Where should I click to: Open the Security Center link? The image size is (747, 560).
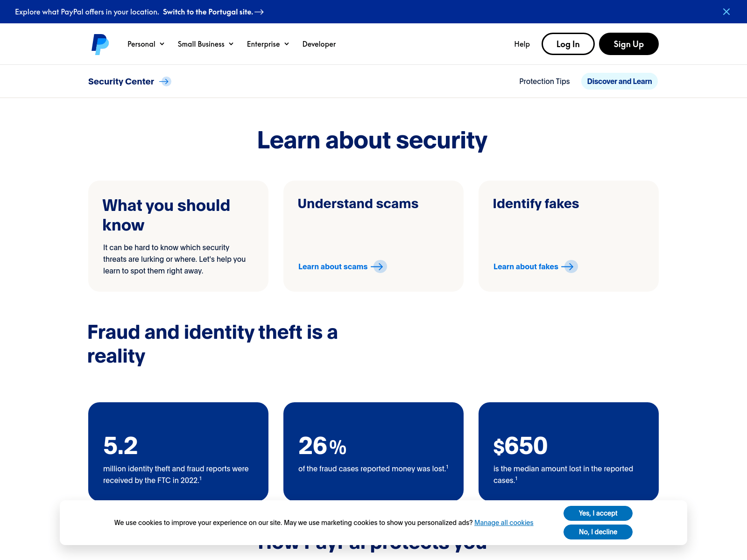click(129, 81)
